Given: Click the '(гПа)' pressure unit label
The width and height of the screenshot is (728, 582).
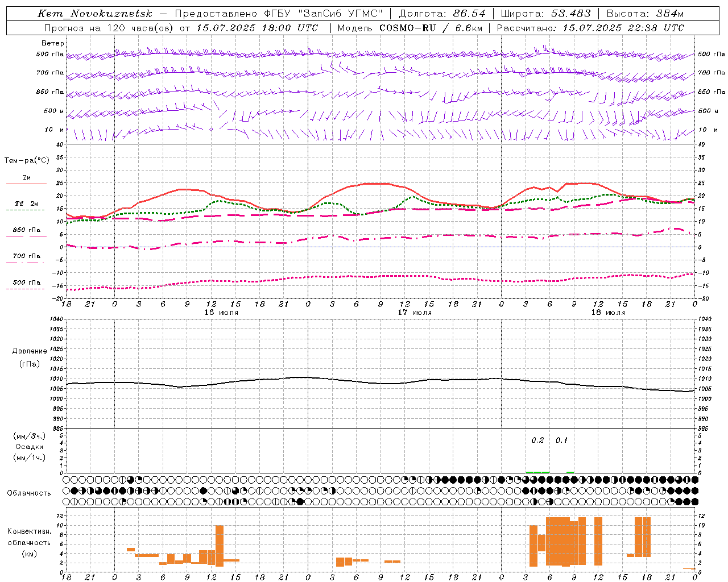Looking at the screenshot, I should [30, 364].
